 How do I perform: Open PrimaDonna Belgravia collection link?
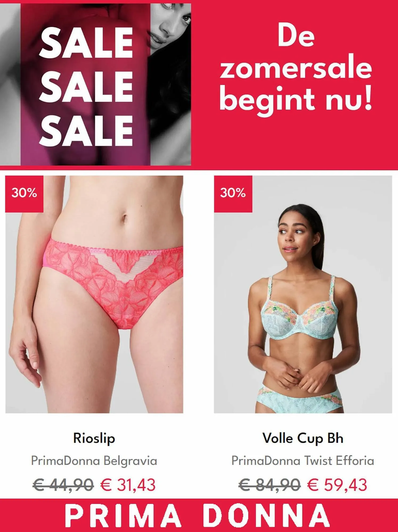click(x=94, y=461)
